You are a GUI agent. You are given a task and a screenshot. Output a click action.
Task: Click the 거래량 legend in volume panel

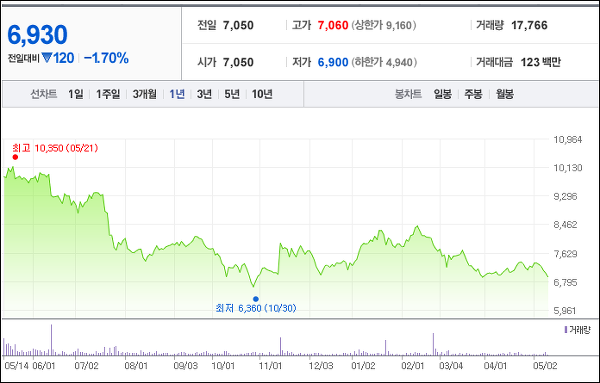[x=577, y=329]
